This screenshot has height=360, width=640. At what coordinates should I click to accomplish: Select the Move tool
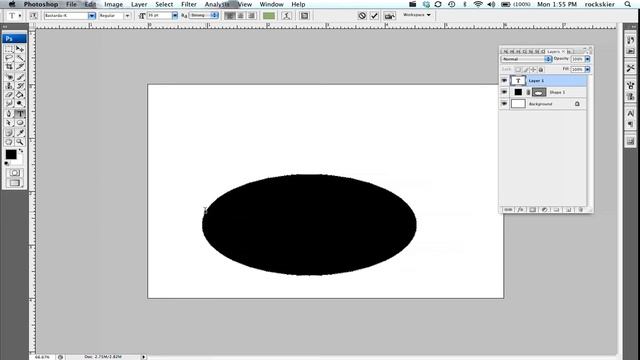pos(20,49)
